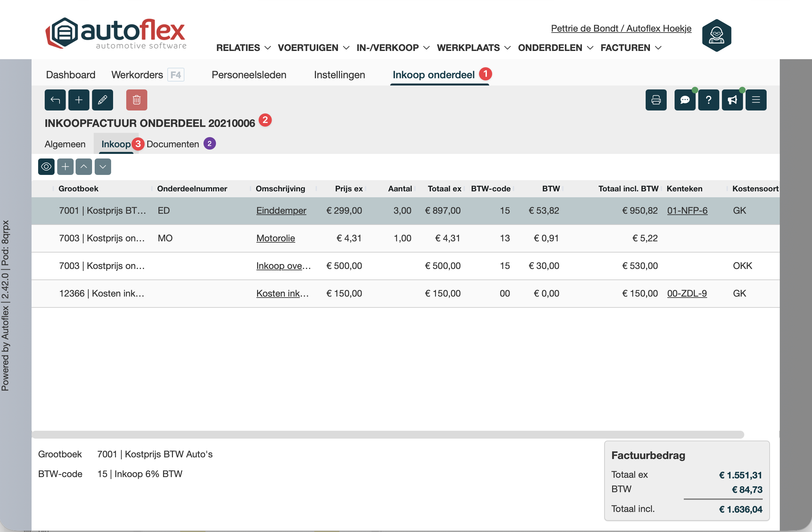Image resolution: width=812 pixels, height=532 pixels.
Task: Add a purchase line with grey plus
Action: (x=65, y=167)
